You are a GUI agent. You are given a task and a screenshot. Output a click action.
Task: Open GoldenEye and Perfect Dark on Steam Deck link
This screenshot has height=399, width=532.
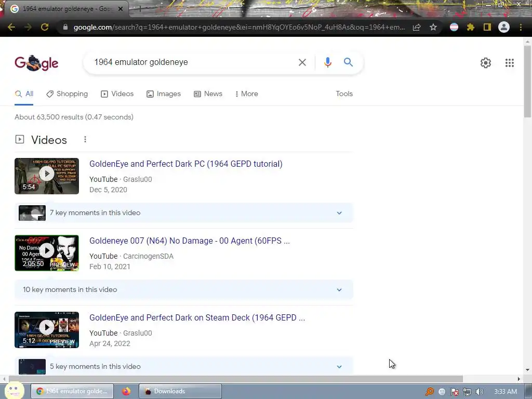coord(197,318)
